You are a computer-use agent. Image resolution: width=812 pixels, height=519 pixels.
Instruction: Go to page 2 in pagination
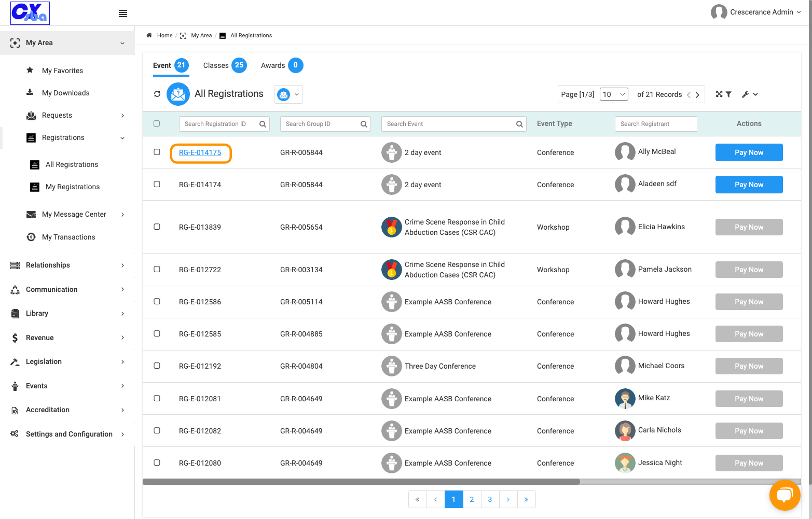(x=472, y=499)
